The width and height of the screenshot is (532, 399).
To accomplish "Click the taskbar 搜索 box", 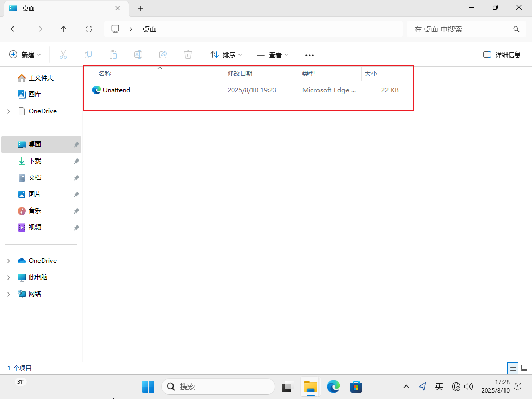I will click(x=218, y=387).
